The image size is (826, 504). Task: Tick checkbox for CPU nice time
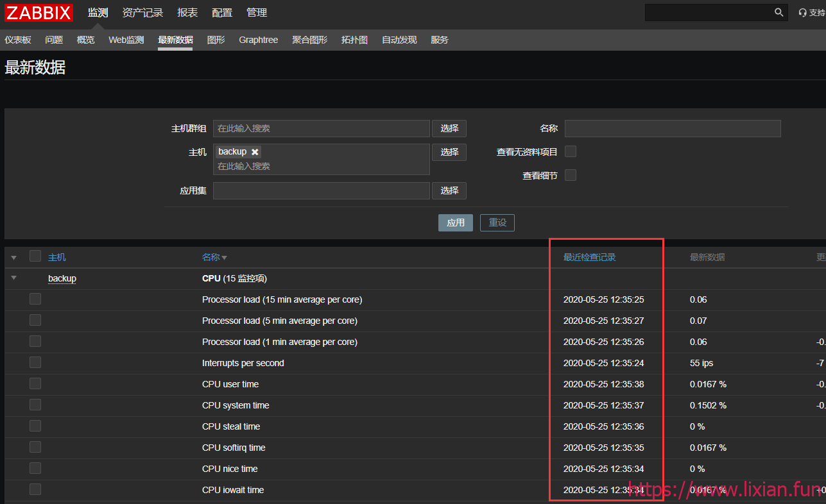(x=35, y=468)
